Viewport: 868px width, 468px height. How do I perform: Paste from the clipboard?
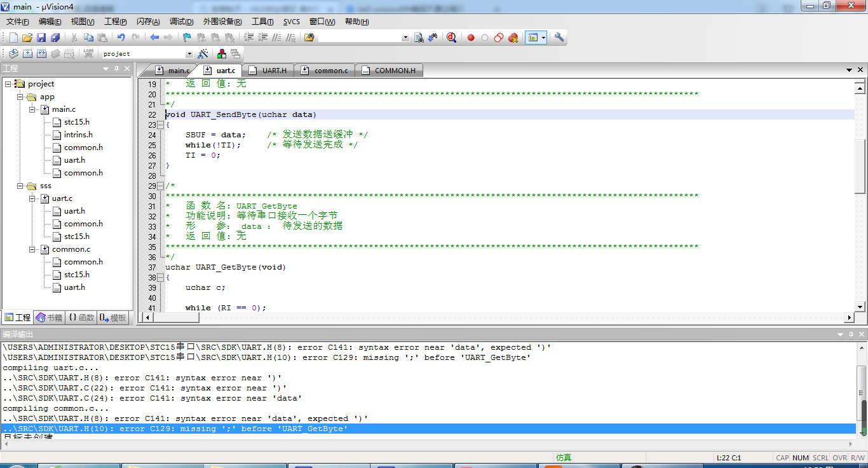[x=102, y=38]
